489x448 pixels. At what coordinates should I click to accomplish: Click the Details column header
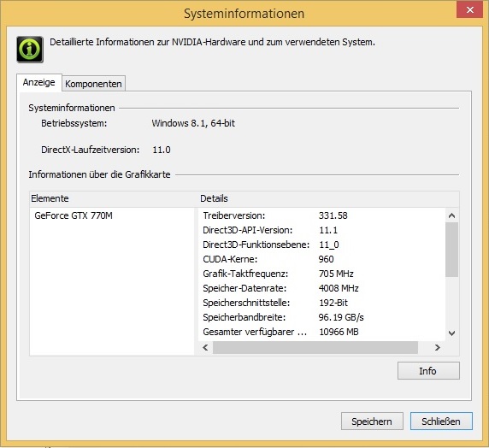329,198
